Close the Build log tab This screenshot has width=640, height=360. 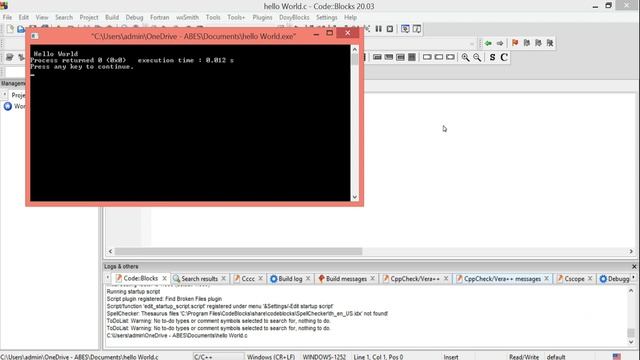pos(308,278)
